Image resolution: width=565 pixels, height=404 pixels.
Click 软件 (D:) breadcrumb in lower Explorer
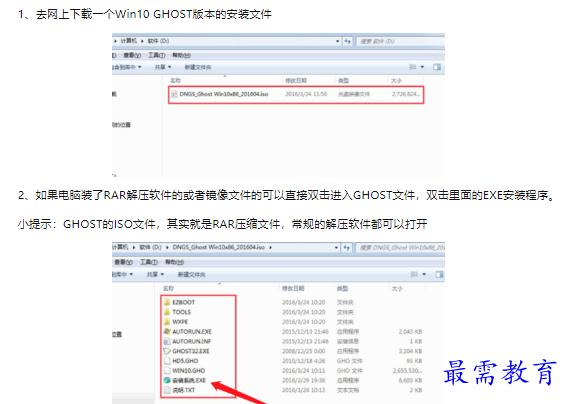150,247
